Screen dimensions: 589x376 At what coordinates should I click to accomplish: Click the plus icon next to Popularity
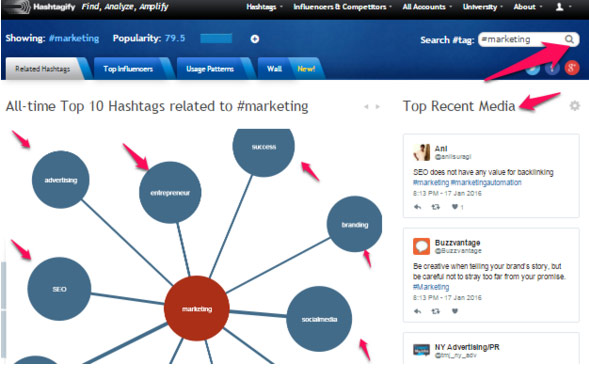255,39
